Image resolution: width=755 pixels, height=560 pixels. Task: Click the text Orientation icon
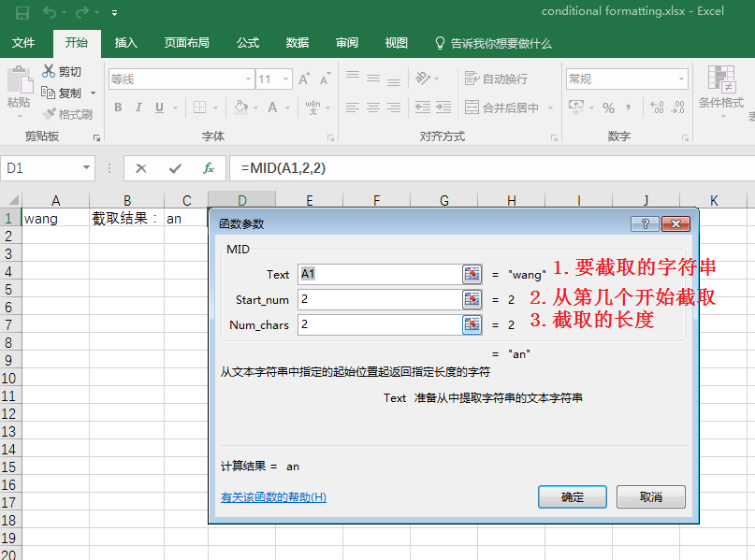(x=423, y=78)
